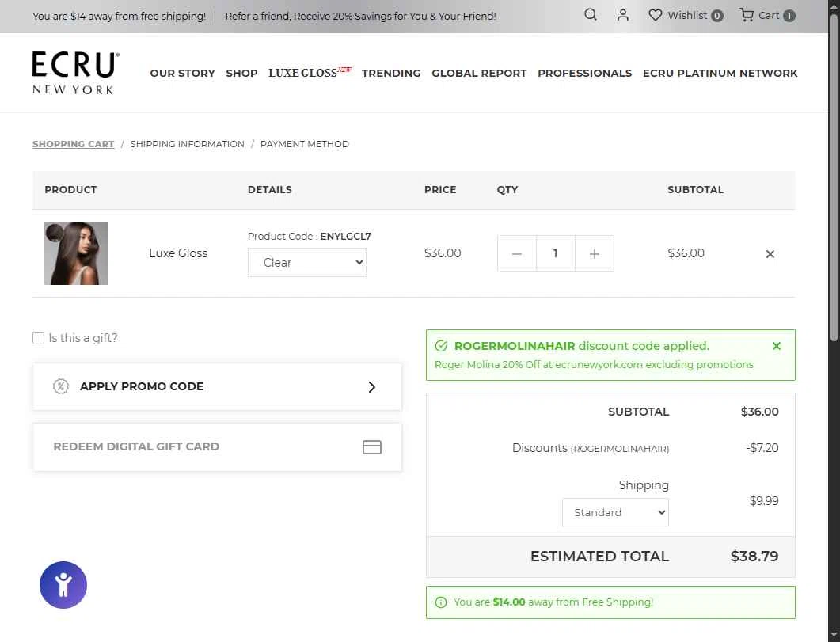This screenshot has width=840, height=642.
Task: Open the Luxe Gloss nav item
Action: [x=310, y=72]
